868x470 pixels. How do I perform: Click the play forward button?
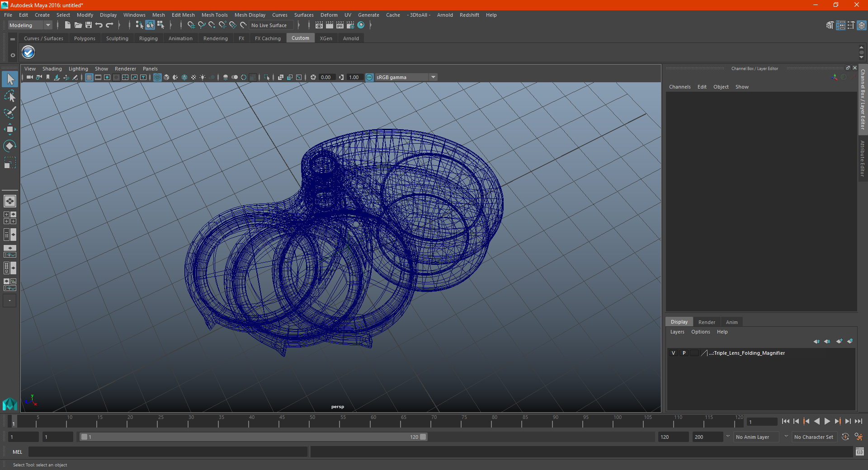827,421
